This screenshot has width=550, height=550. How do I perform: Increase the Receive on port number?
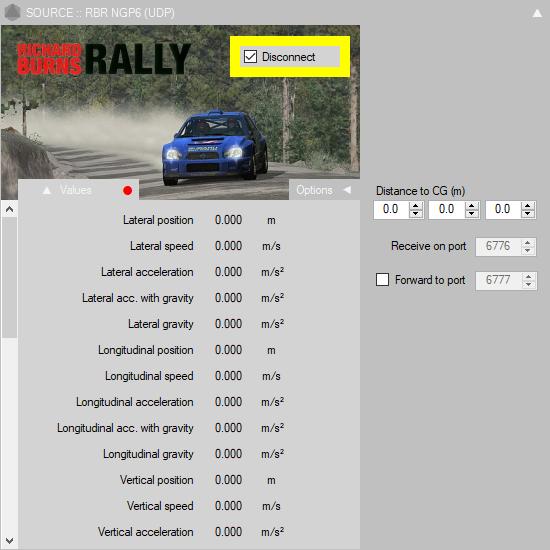[x=528, y=243]
